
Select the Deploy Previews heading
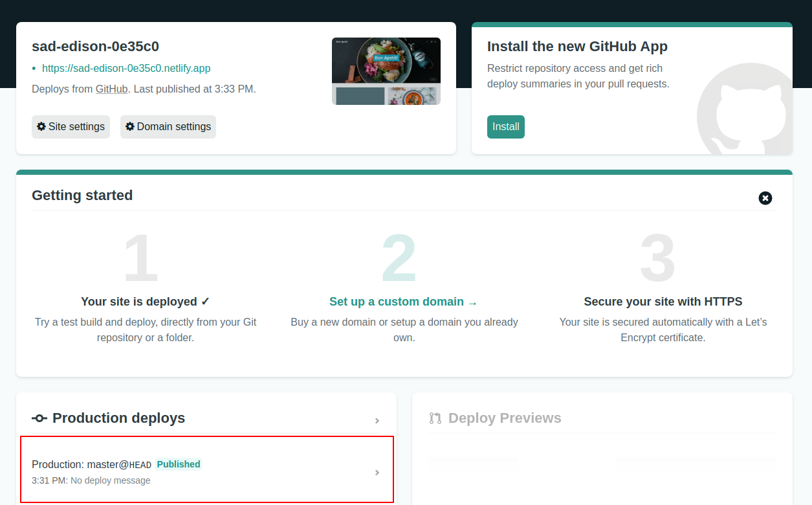(x=505, y=418)
